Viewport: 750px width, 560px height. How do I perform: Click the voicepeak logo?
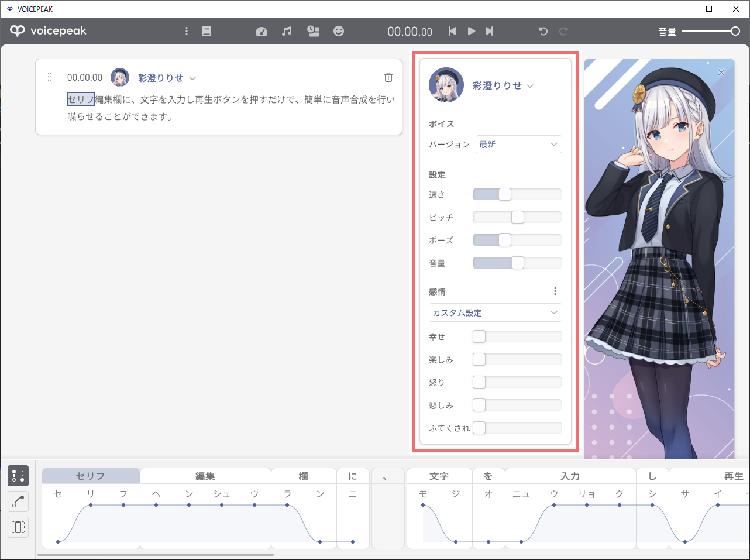tap(49, 31)
